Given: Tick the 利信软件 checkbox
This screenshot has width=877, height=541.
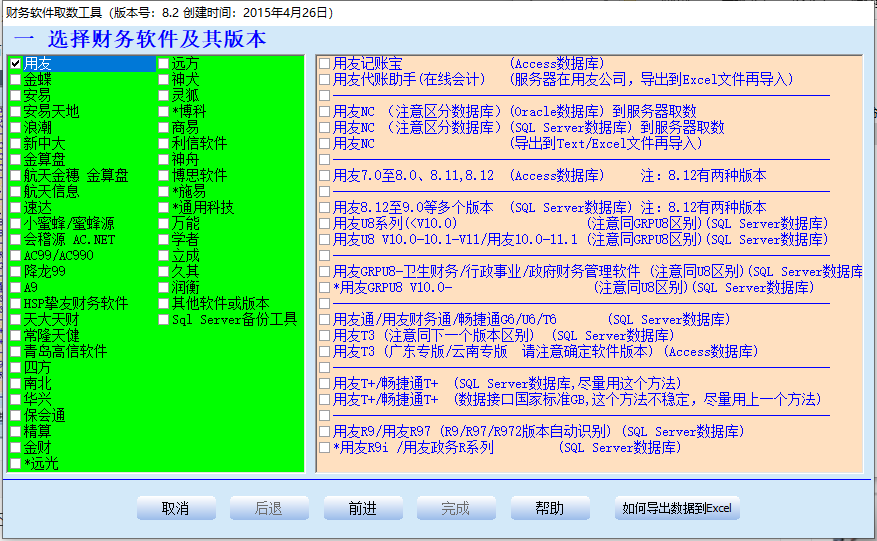Looking at the screenshot, I should pos(163,144).
